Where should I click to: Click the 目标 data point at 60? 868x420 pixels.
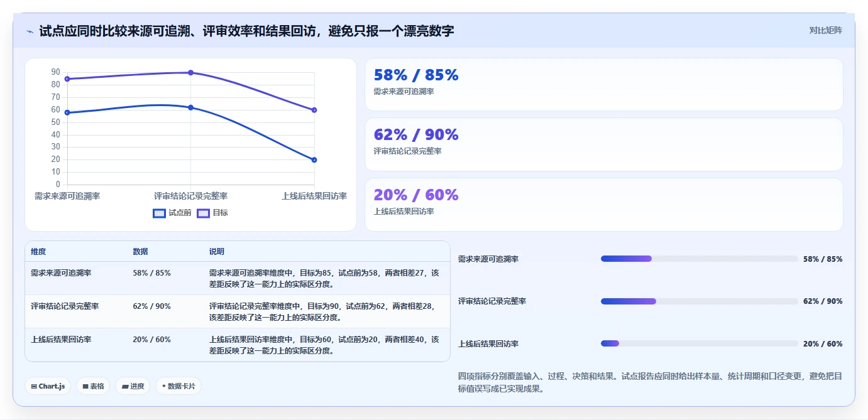pyautogui.click(x=314, y=110)
